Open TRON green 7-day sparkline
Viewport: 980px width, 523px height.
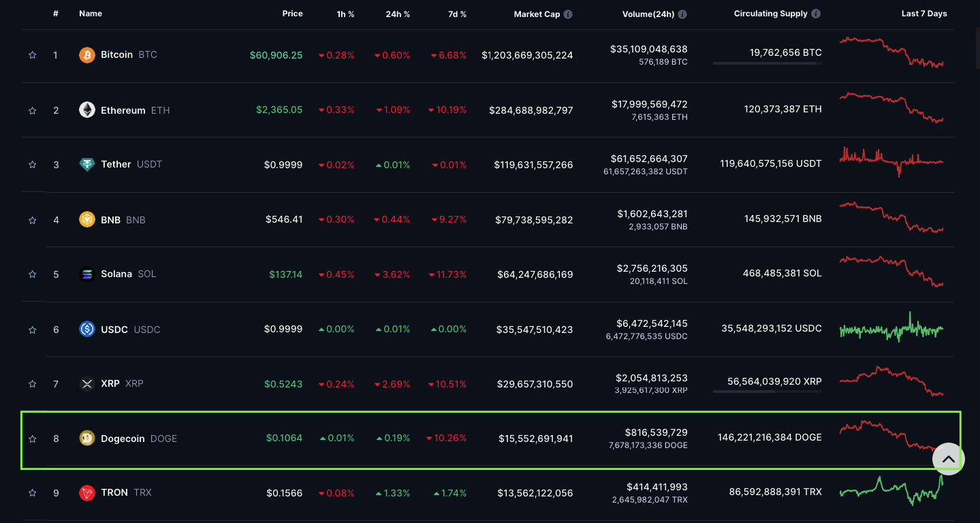click(x=891, y=490)
